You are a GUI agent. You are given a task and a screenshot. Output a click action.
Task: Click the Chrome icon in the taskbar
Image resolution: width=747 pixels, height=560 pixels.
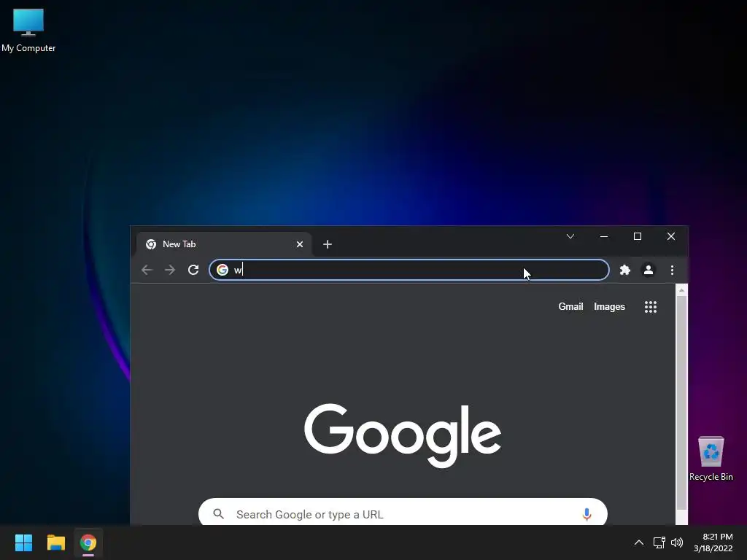(x=88, y=542)
